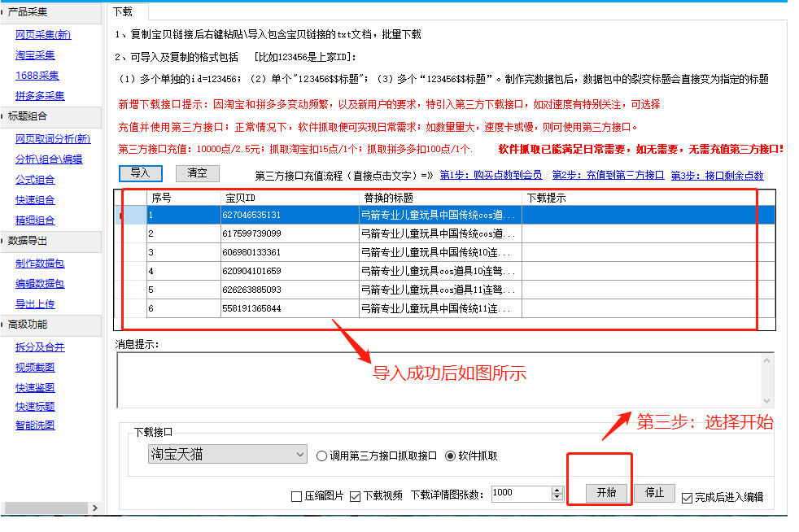Increase 下载详情图张数 with up spinner
The width and height of the screenshot is (799, 532).
coord(557,491)
